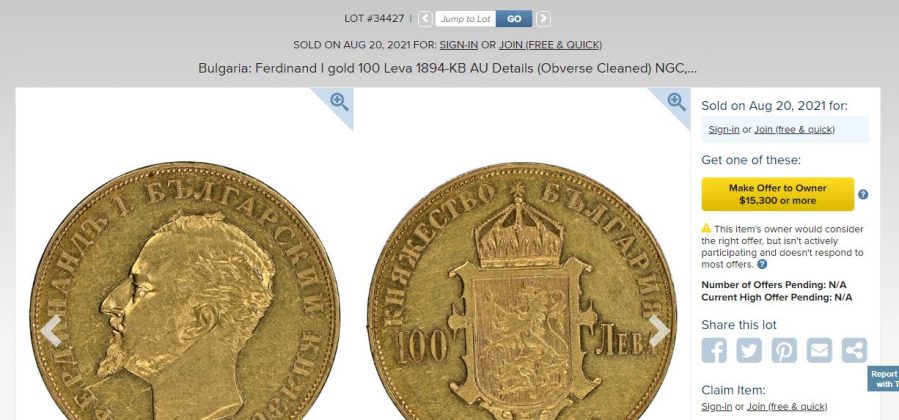Open more sharing options icon

854,350
